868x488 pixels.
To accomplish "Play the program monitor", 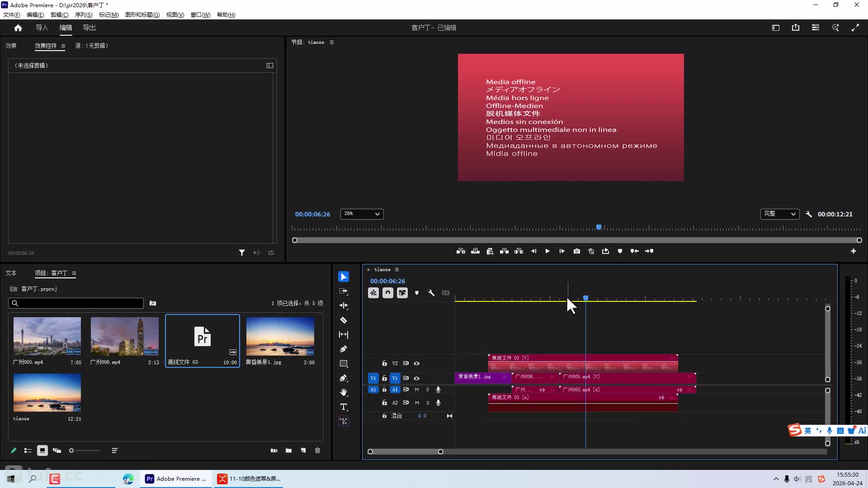I will point(547,251).
